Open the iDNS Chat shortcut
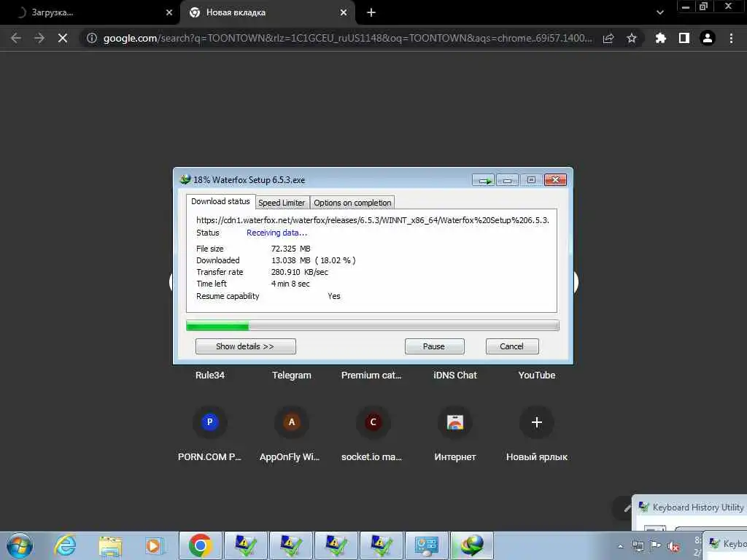 tap(455, 376)
